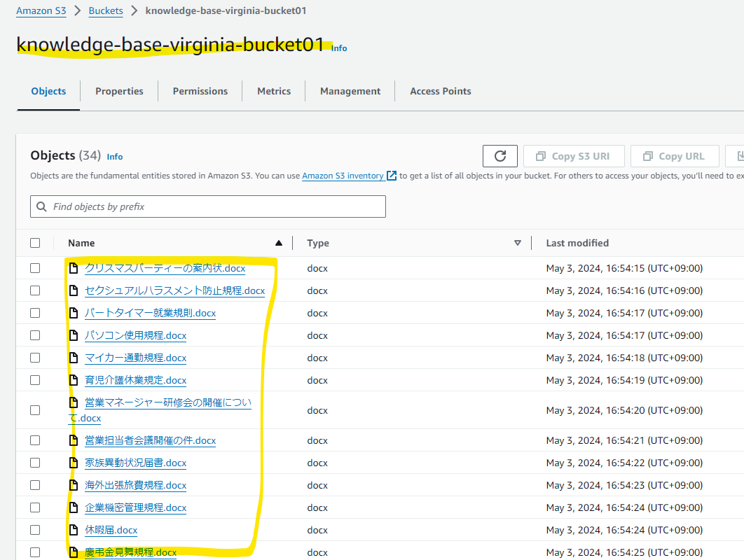Click the Info link next to Objects (34)
This screenshot has width=744, height=560.
114,156
